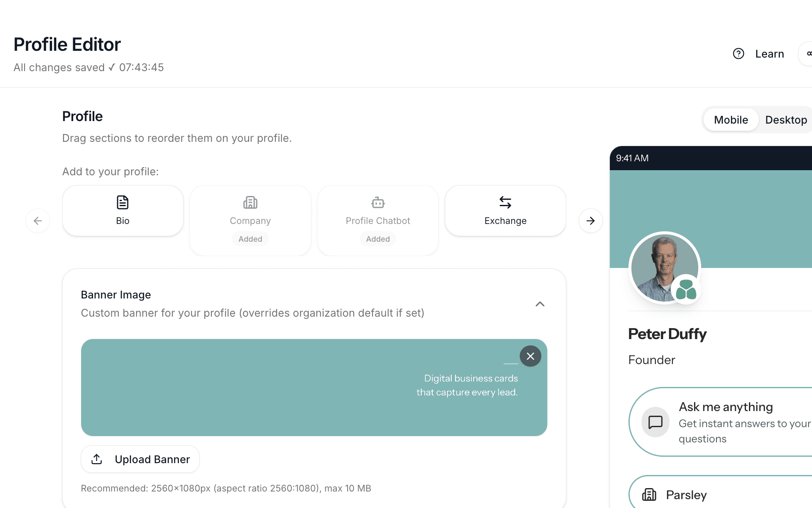The width and height of the screenshot is (812, 508).
Task: Click the Profile Chatbot robot icon
Action: [x=378, y=202]
